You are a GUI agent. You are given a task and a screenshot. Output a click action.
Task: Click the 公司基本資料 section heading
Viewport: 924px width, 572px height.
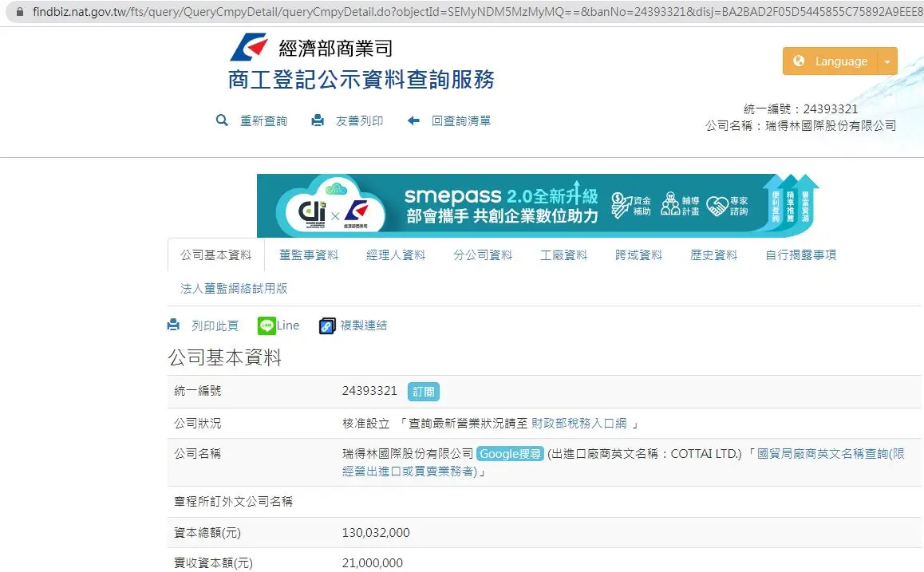tap(224, 357)
